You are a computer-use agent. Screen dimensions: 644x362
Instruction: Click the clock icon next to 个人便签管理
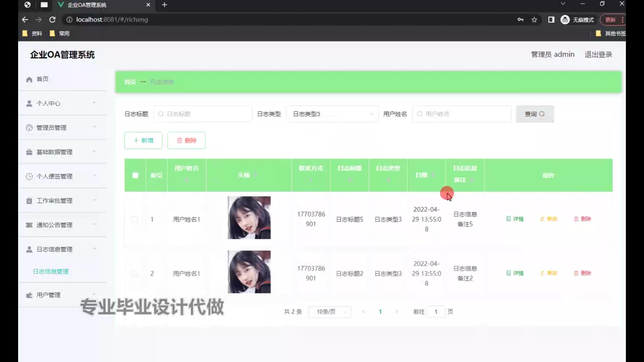point(29,176)
